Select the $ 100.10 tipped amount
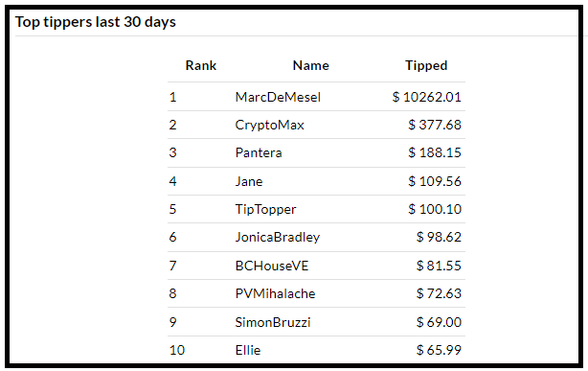The height and width of the screenshot is (371, 588). coord(435,209)
